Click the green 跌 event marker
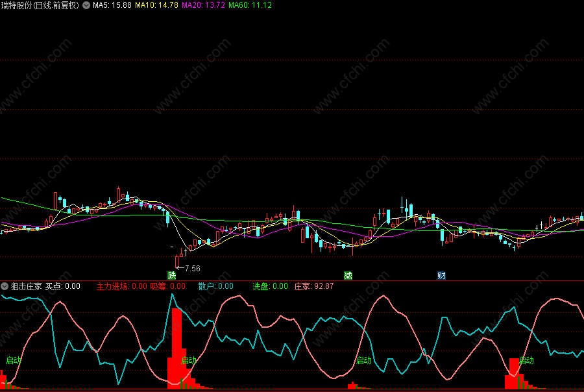Screen dimensions: 584x392 coord(171,275)
